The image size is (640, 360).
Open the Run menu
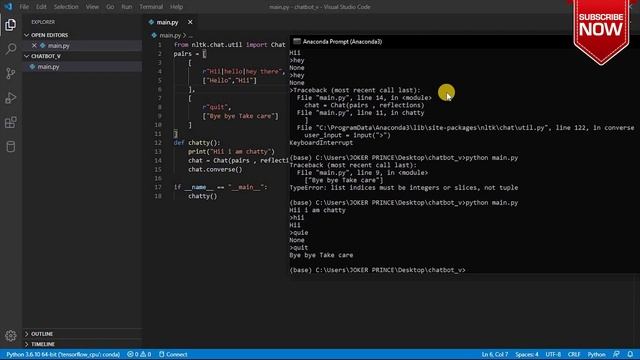(x=127, y=7)
